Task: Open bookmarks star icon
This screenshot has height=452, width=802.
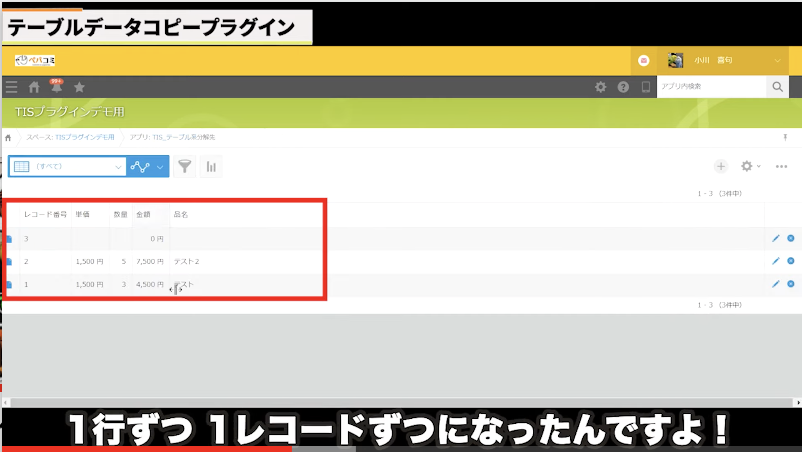Action: pyautogui.click(x=80, y=87)
